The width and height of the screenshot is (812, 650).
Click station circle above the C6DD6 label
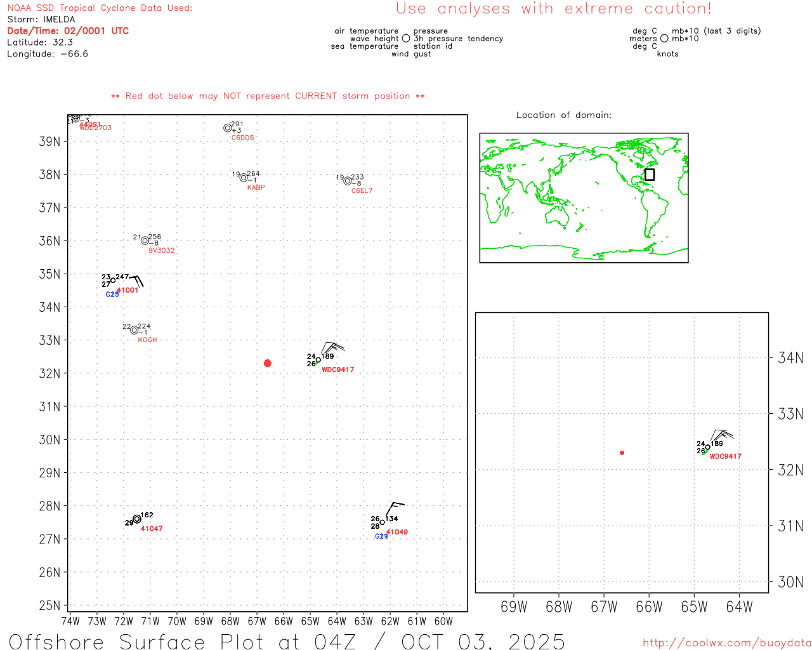tap(228, 128)
